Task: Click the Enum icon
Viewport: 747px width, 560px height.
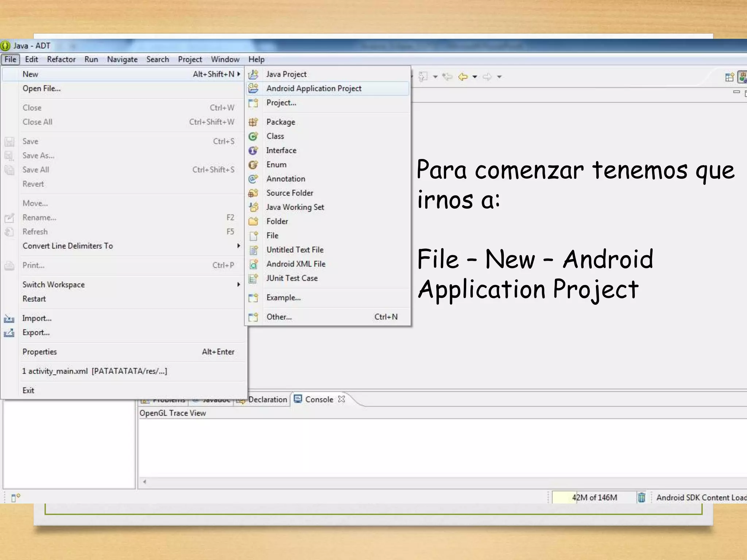Action: [x=253, y=164]
